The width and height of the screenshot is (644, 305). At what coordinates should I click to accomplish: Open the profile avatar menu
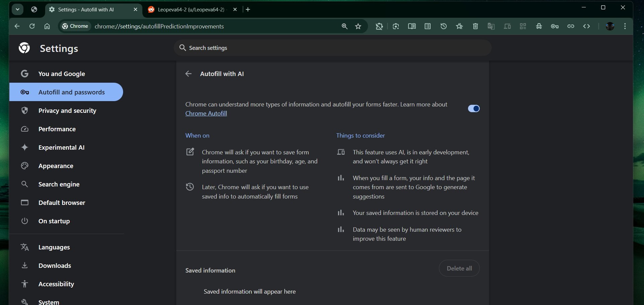[610, 26]
